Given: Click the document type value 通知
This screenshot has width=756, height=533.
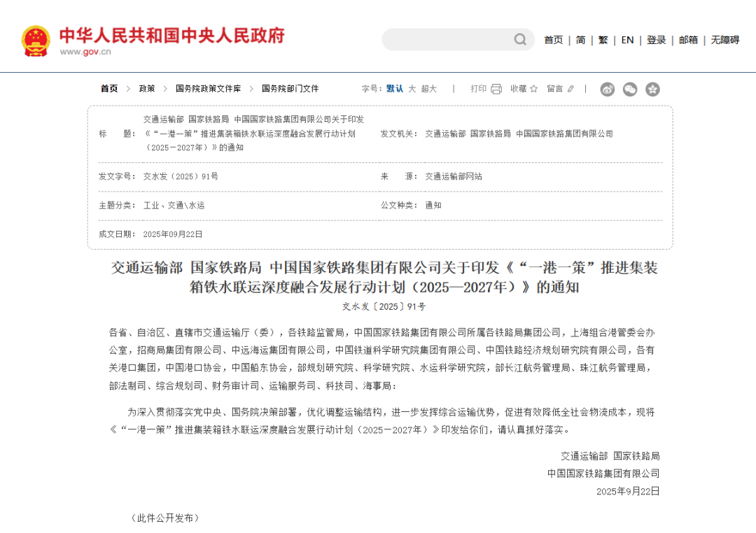Looking at the screenshot, I should pyautogui.click(x=433, y=206).
